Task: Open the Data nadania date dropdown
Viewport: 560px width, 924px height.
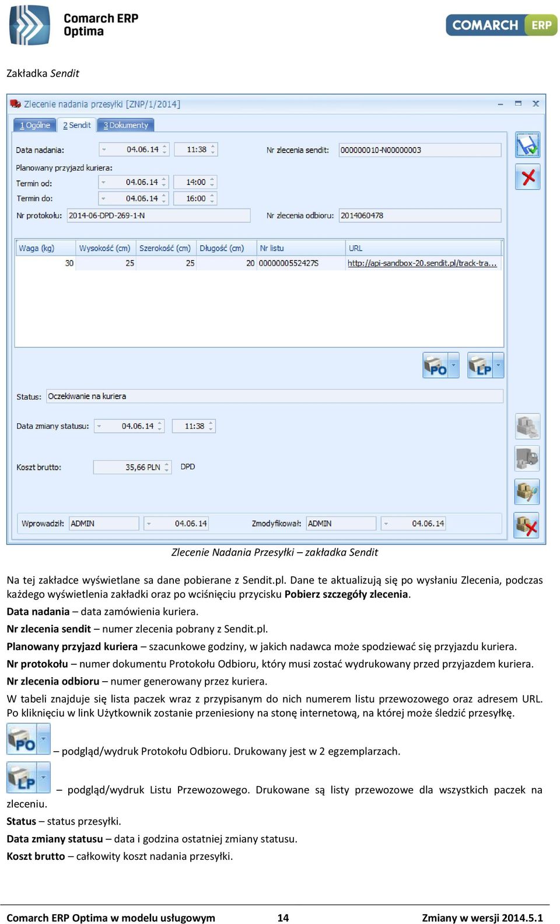Action: [x=104, y=149]
